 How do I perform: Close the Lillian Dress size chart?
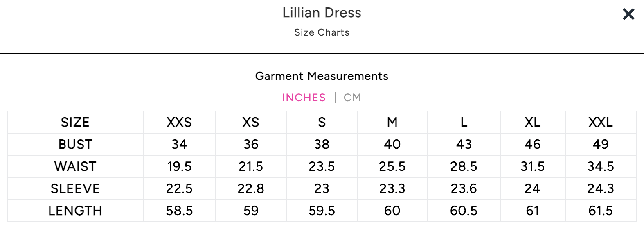point(628,14)
